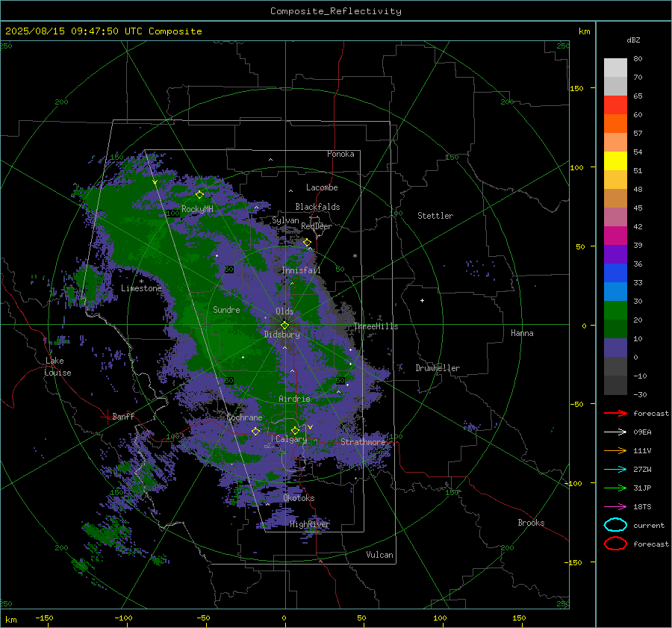Click the blue swatch between 36 and 33 dBZ
This screenshot has height=628, width=672.
pos(615,273)
